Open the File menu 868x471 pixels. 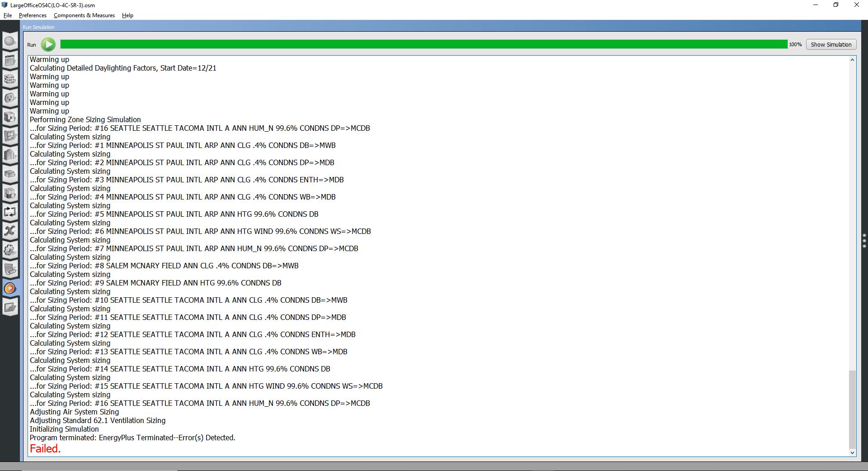[x=8, y=15]
